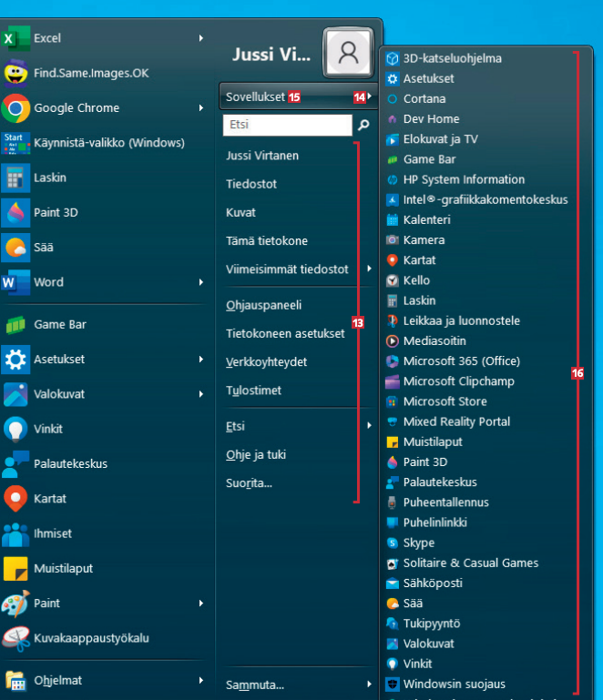
Task: Open the Paint 3D app icon in left column
Action: 15,213
